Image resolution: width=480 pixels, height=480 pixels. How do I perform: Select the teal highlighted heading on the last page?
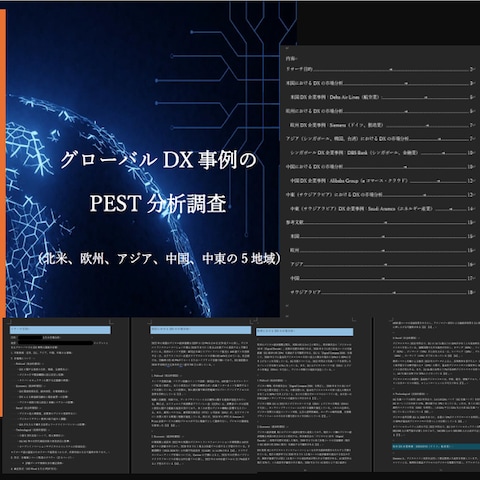point(436,446)
